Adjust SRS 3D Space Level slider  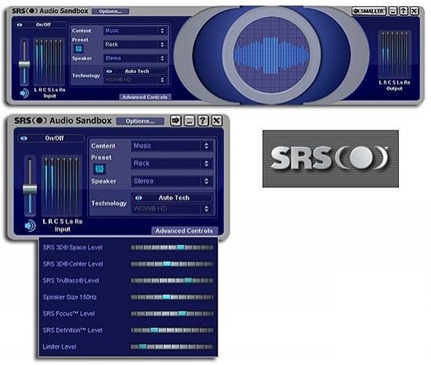coord(172,247)
